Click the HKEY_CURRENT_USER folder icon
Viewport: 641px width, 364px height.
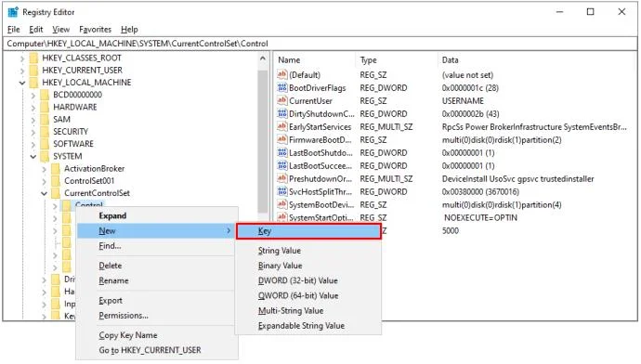point(34,71)
